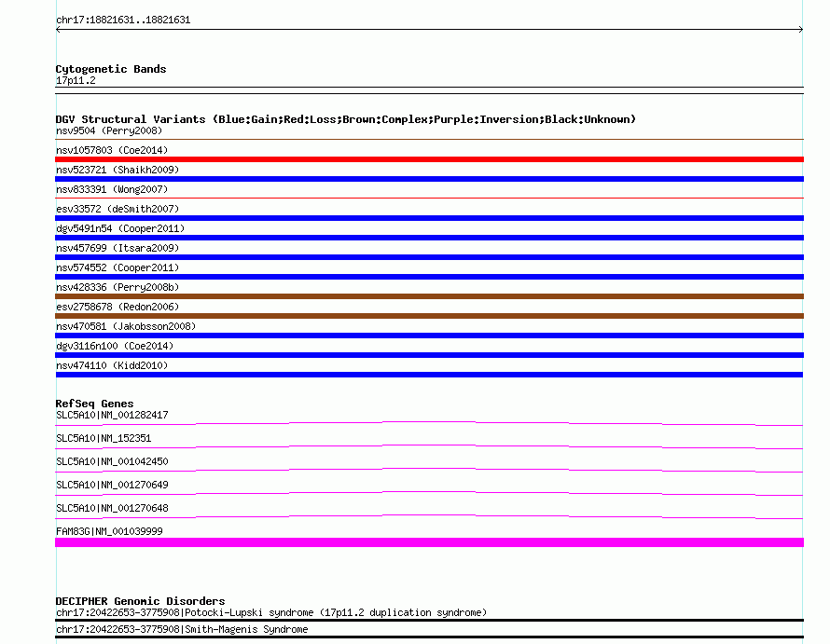
Task: Click the magenta line under NM_001270648
Action: click(429, 516)
